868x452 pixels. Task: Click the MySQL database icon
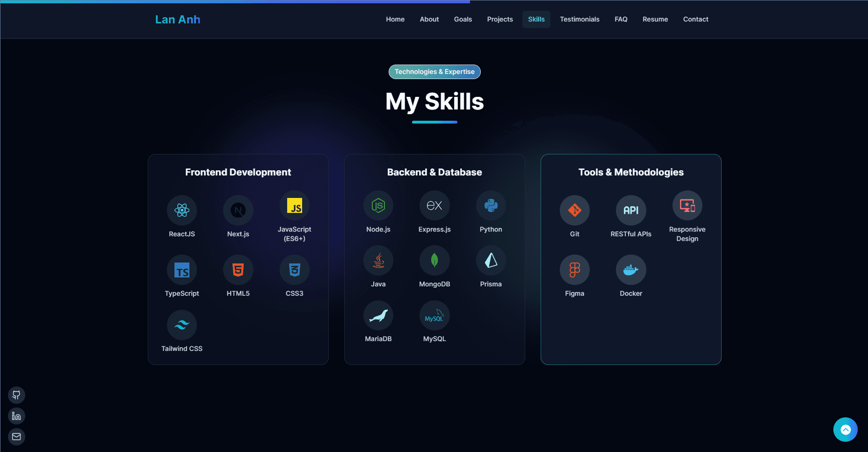click(x=434, y=316)
